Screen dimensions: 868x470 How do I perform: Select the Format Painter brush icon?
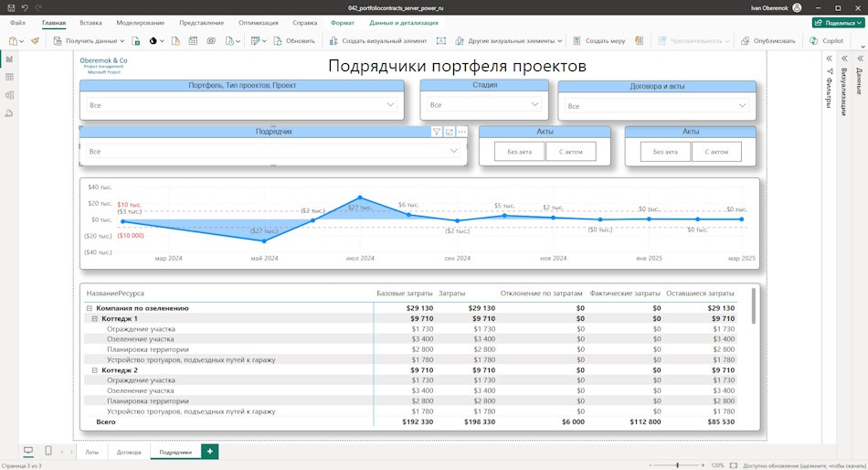(35, 41)
